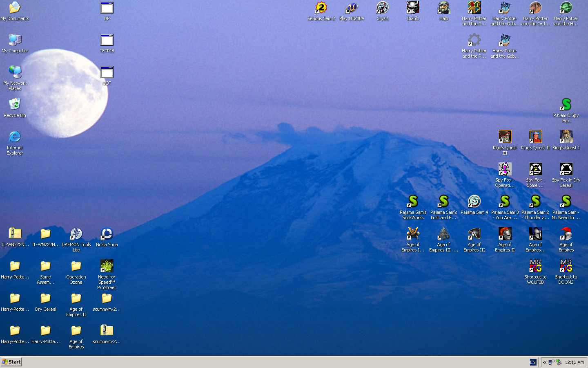This screenshot has height=368, width=588.
Task: Open Pajama Sam's Lost and F... shortcut
Action: click(443, 207)
